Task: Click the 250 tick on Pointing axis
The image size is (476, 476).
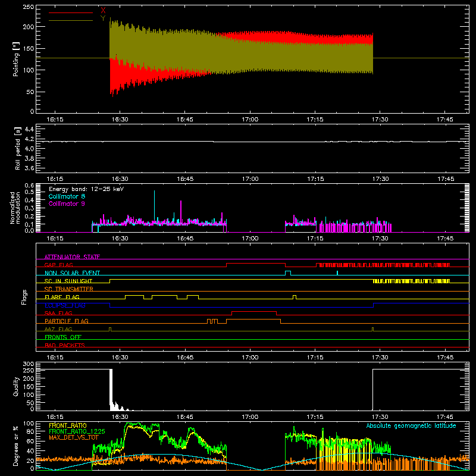Action: (29, 7)
